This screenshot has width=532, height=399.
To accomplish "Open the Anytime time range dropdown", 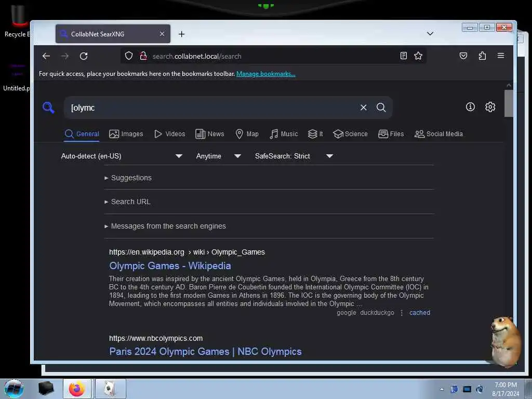I will click(x=219, y=156).
